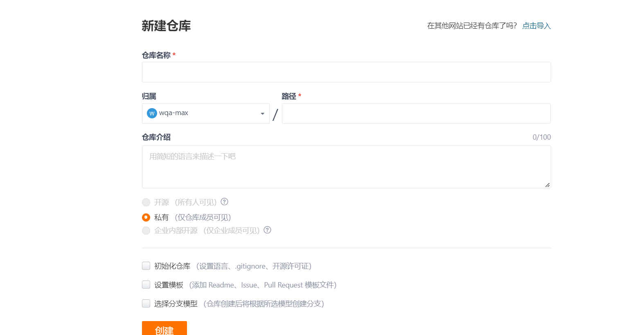Click the help icon beside 企业内部开源 option
Viewport: 644px width, 335px height.
[x=267, y=230]
